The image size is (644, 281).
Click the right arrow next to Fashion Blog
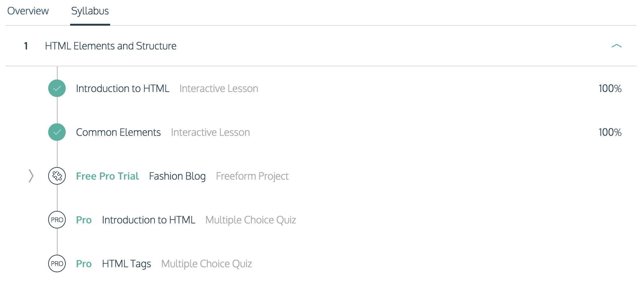click(31, 176)
